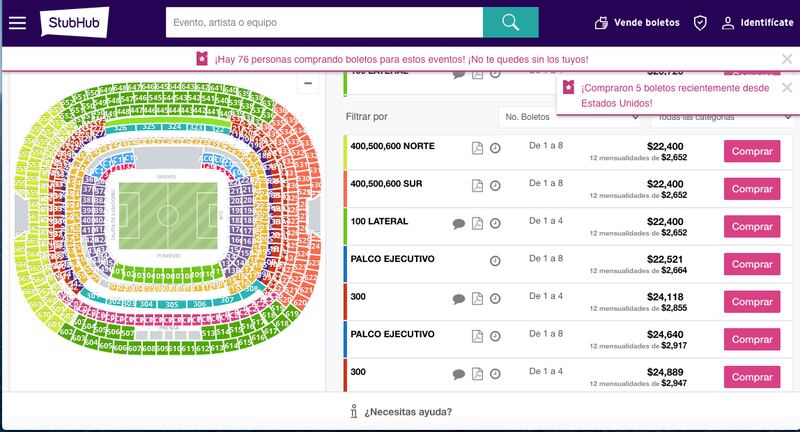Click comment bubble icon on 100 LATERAL row
Viewport: 800px width, 432px height.
(459, 223)
